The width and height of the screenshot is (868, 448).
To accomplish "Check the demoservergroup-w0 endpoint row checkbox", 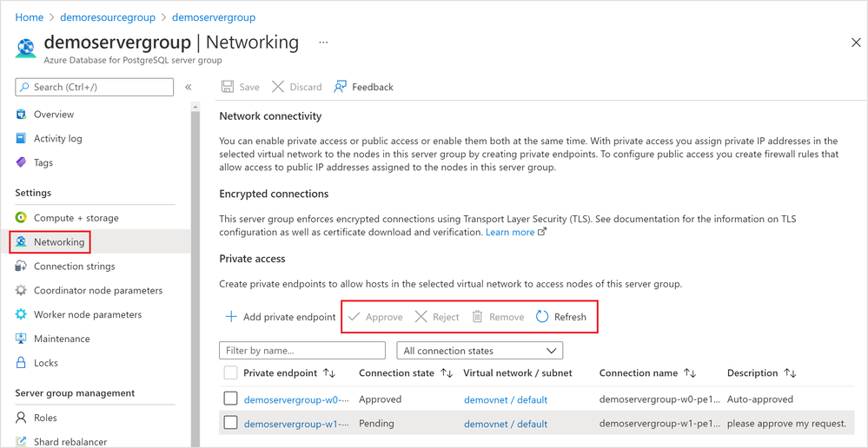I will pyautogui.click(x=230, y=399).
